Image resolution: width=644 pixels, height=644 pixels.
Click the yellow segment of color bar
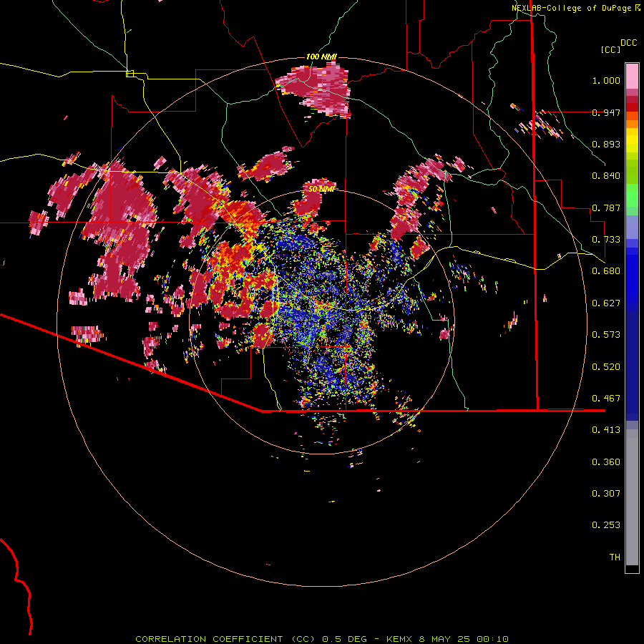tap(632, 140)
